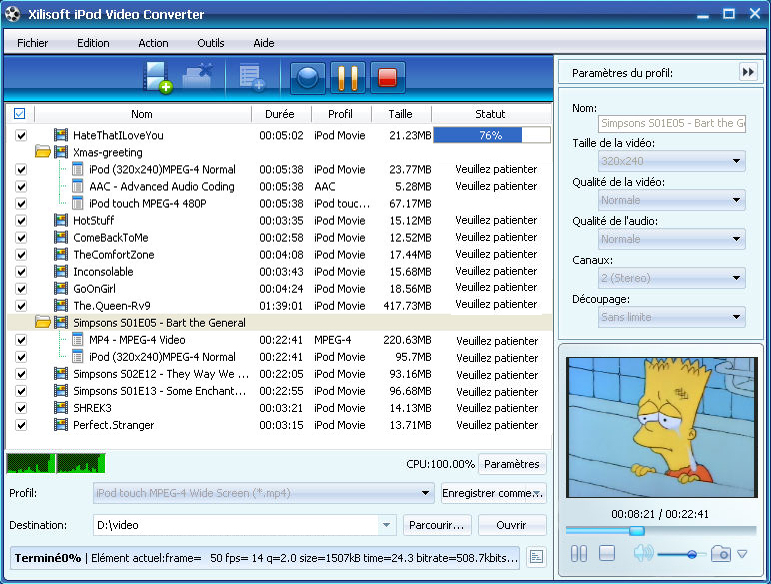771x584 pixels.
Task: Sort by the Nom column header
Action: point(142,114)
